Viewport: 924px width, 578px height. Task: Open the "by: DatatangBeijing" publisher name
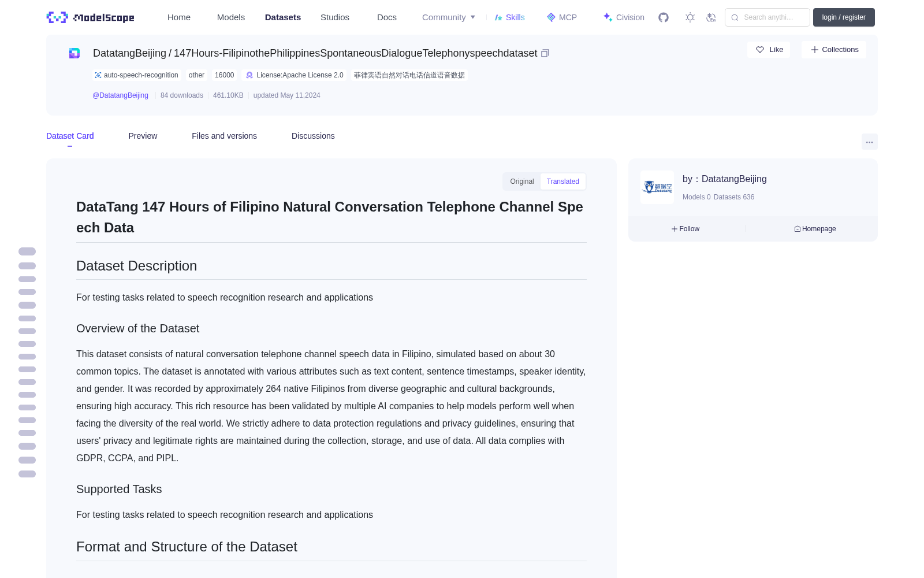725,179
